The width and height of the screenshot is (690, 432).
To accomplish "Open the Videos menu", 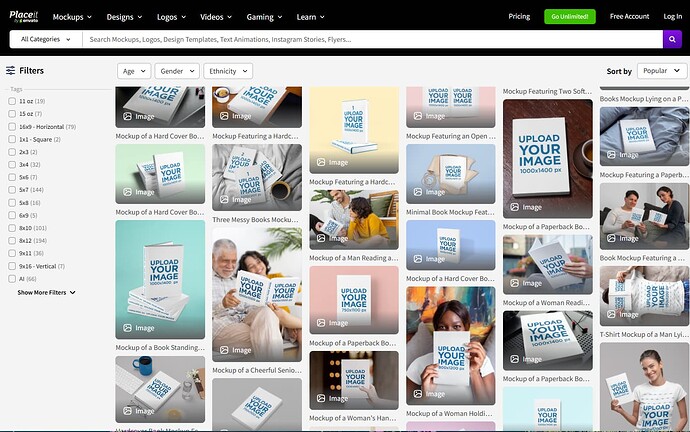I will (216, 17).
